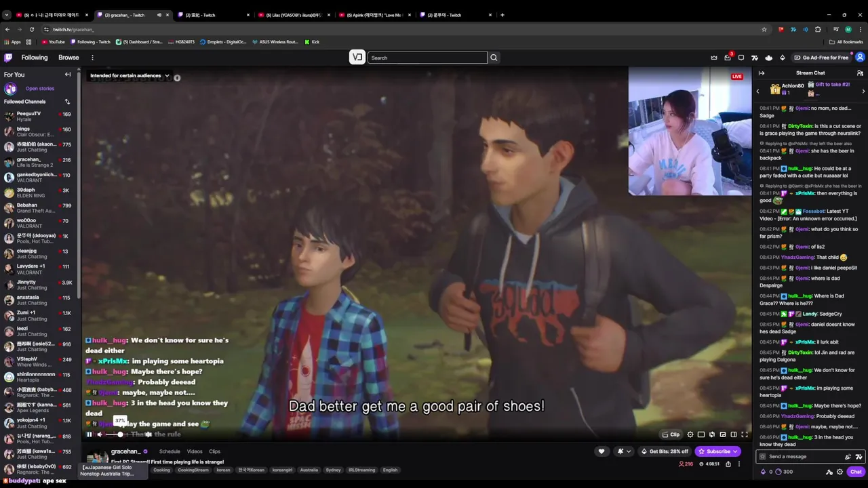Collapse the Stream Chat panel
The height and width of the screenshot is (488, 868).
point(762,73)
